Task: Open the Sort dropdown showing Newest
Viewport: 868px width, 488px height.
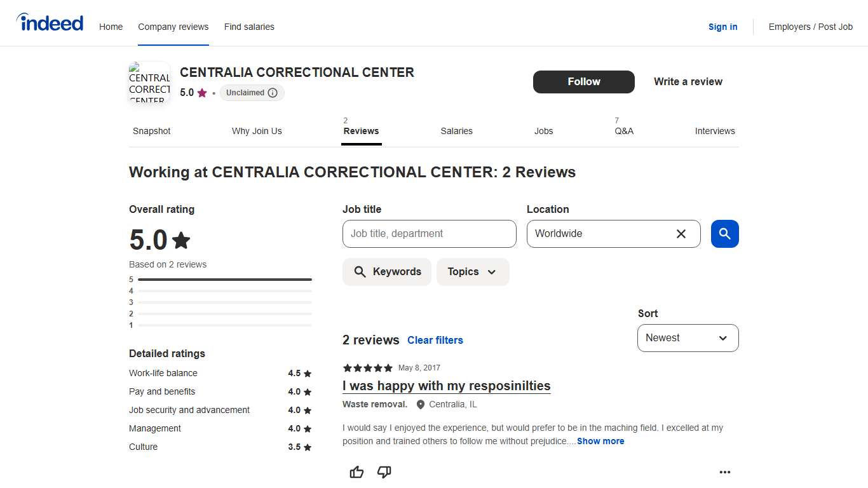Action: (x=688, y=337)
